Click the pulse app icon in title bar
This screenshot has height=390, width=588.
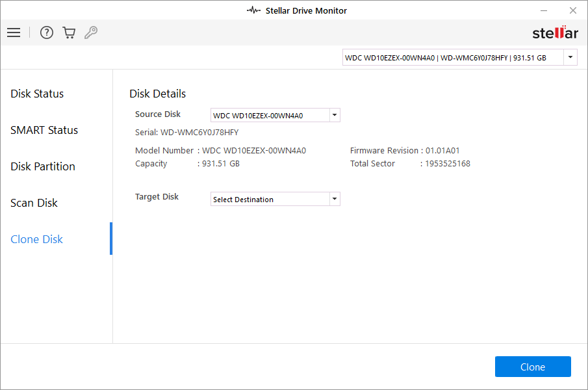click(253, 10)
